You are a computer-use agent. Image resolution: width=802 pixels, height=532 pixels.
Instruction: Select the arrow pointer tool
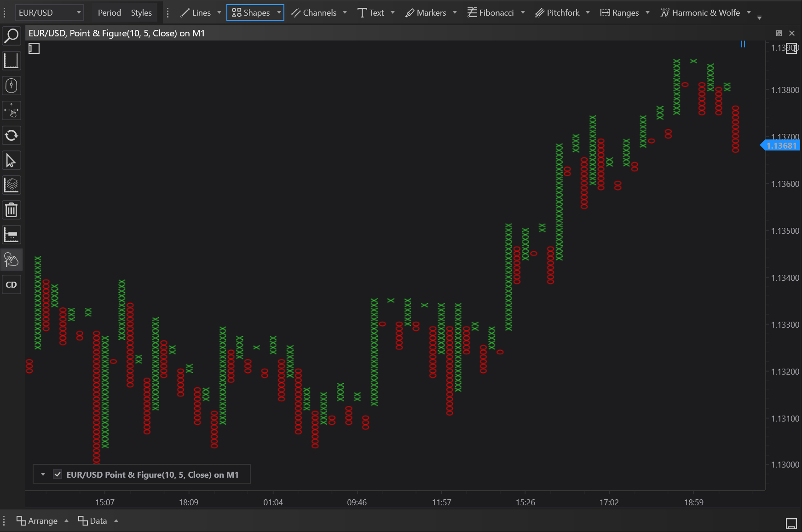coord(11,161)
